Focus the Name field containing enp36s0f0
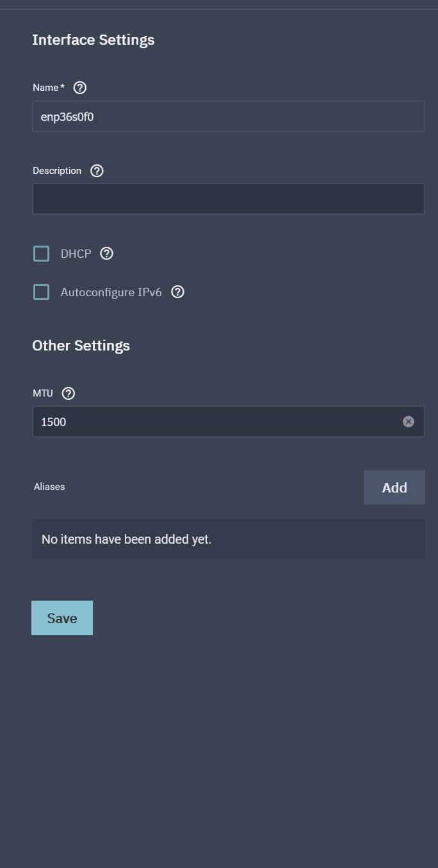Viewport: 438px width, 868px height. point(228,116)
